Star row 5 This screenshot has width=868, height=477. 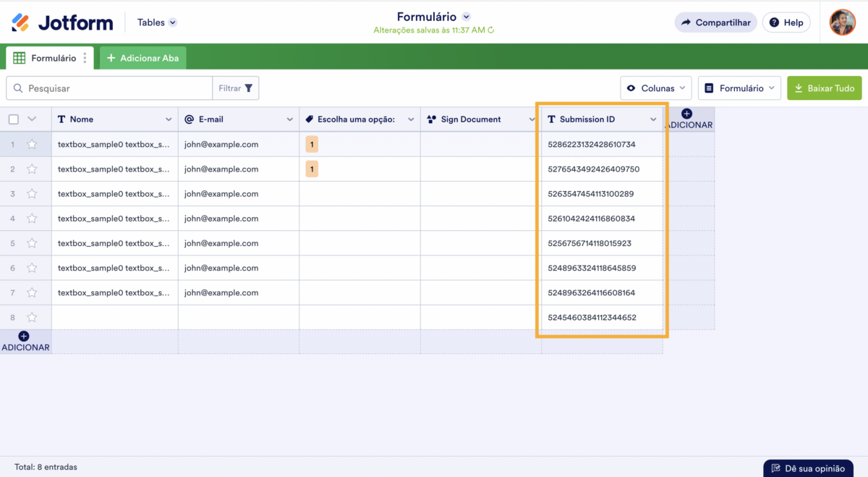(x=32, y=242)
